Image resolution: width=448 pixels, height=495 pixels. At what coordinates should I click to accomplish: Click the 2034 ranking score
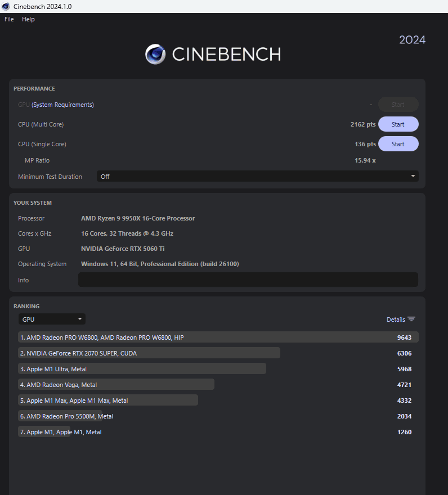pyautogui.click(x=405, y=416)
